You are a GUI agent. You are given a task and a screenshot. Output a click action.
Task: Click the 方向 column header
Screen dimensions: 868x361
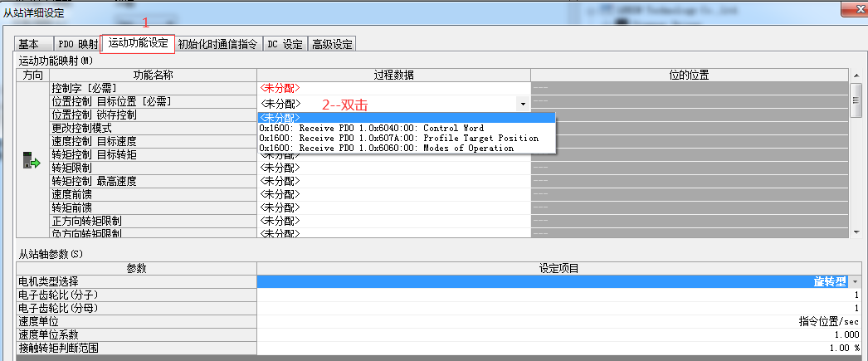point(32,76)
